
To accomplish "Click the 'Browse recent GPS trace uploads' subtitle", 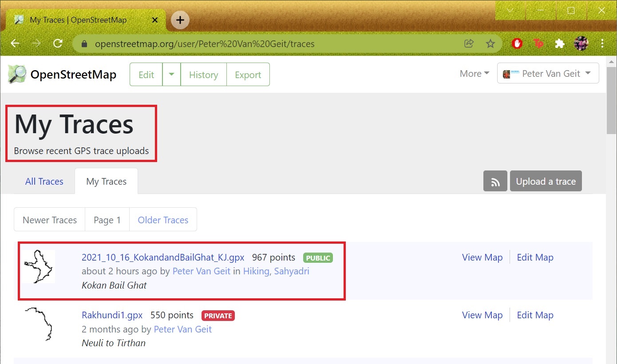I will [x=81, y=150].
